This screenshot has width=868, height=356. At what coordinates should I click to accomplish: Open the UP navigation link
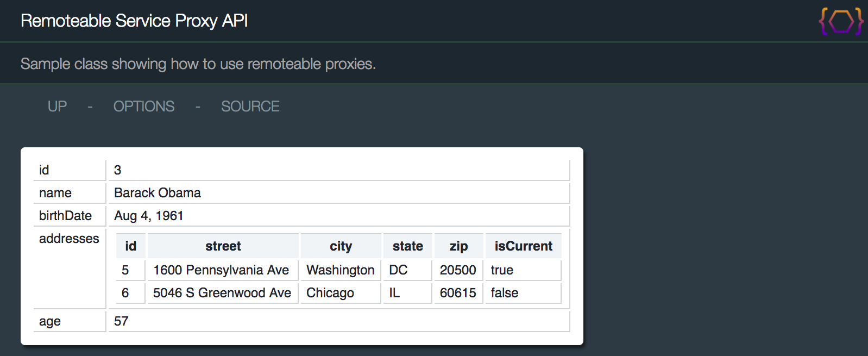click(57, 107)
